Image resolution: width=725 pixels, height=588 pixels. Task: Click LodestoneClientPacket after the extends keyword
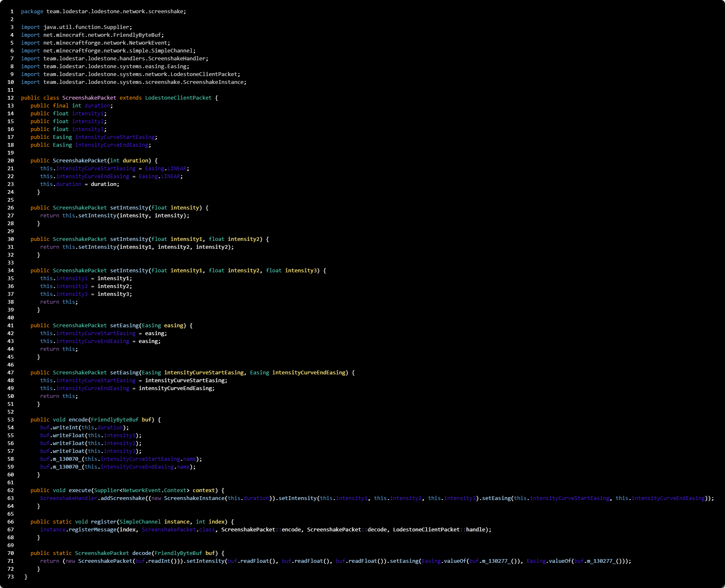[178, 98]
